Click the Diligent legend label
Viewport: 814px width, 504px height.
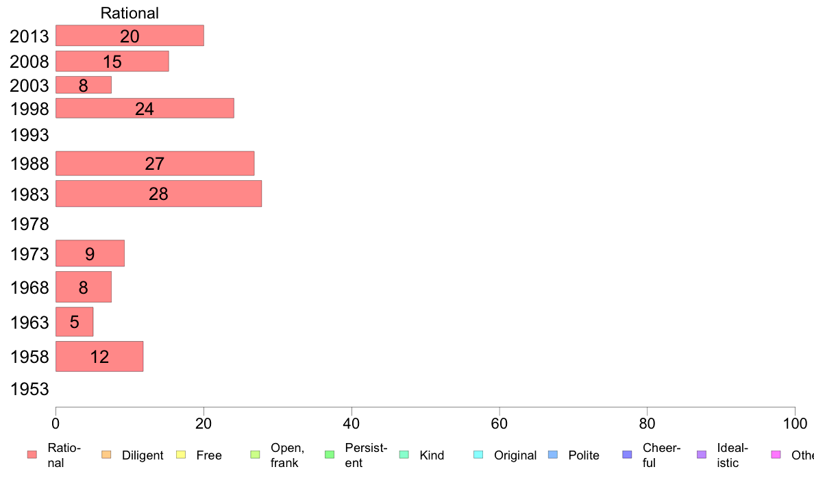coord(143,455)
